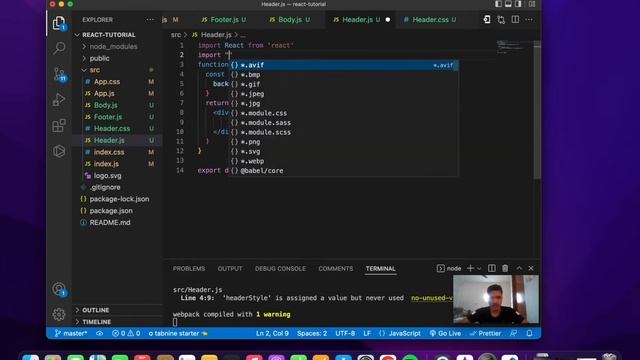Click tabnine starter in status bar
Viewport: 640px width, 360px height.
(x=178, y=333)
